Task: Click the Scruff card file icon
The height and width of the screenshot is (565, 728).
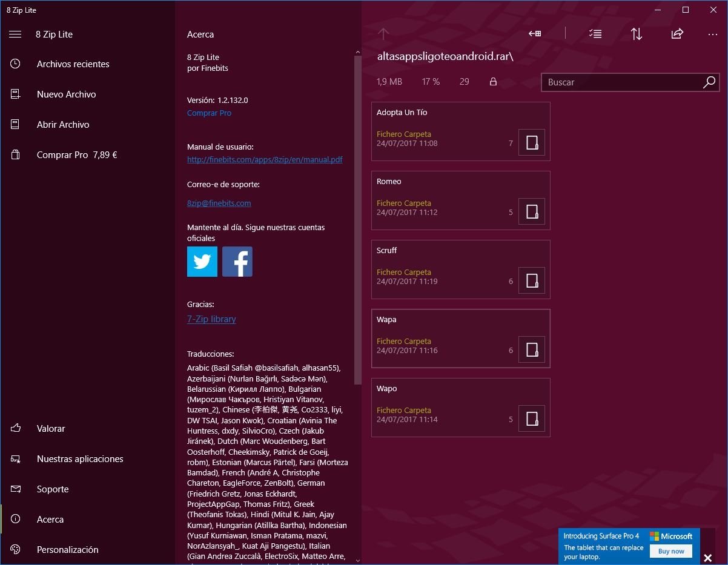Action: [x=532, y=280]
